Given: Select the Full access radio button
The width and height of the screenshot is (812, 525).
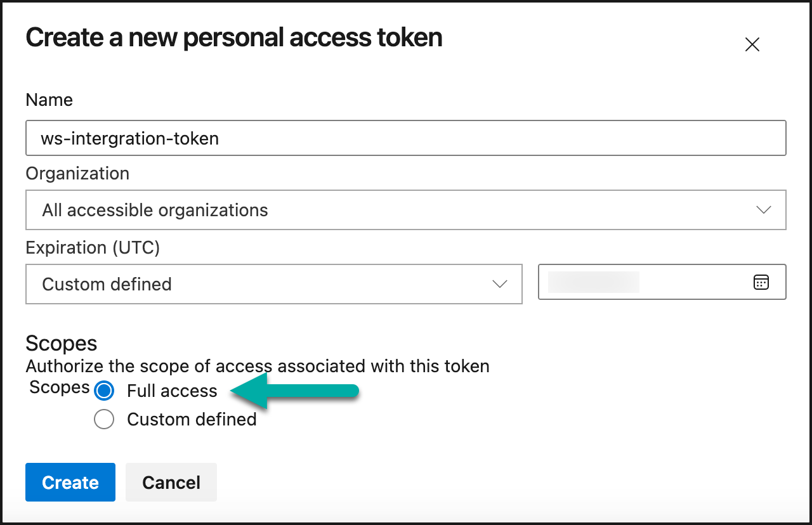Looking at the screenshot, I should [x=104, y=391].
